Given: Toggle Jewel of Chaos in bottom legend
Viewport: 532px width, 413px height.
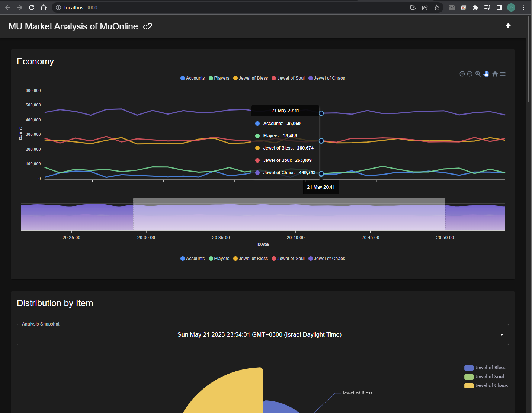Looking at the screenshot, I should [x=327, y=259].
